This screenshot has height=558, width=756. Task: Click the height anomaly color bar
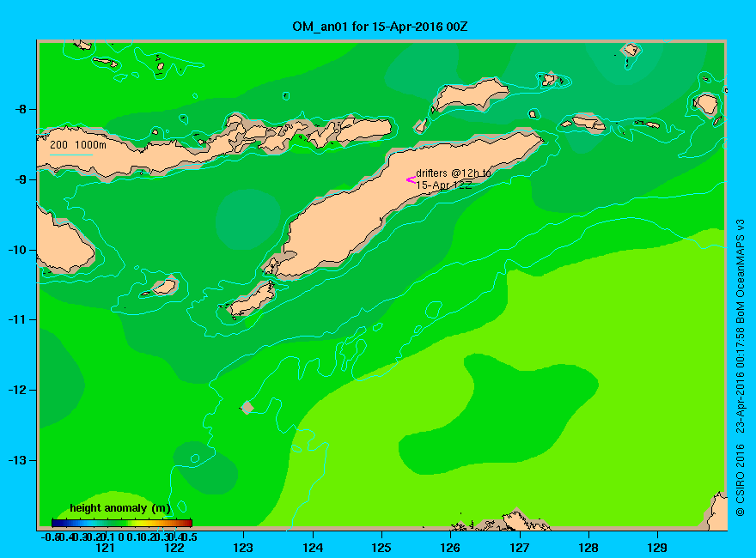tap(122, 523)
